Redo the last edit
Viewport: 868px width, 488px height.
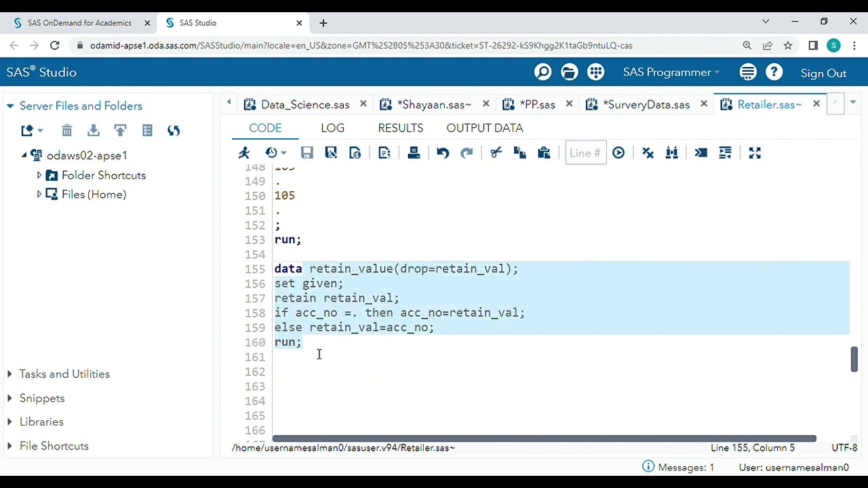(467, 153)
